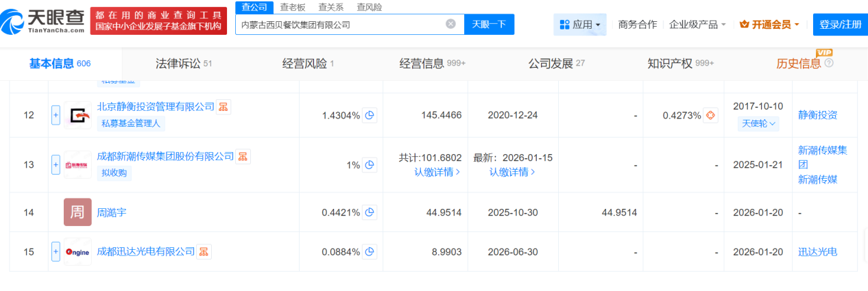
Task: Expand row 12 北京静衡投资管理有限公司 with plus button
Action: tap(56, 115)
